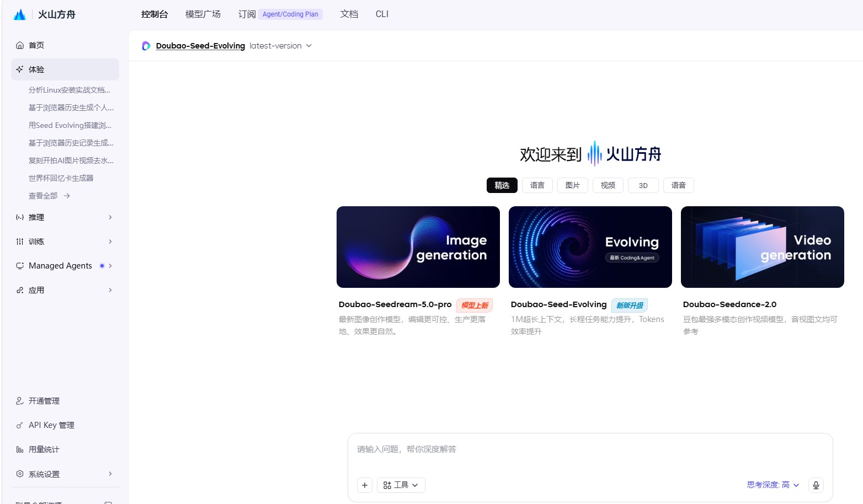Click the Agent/Coding Plan badge
The image size is (863, 504).
pyautogui.click(x=290, y=14)
